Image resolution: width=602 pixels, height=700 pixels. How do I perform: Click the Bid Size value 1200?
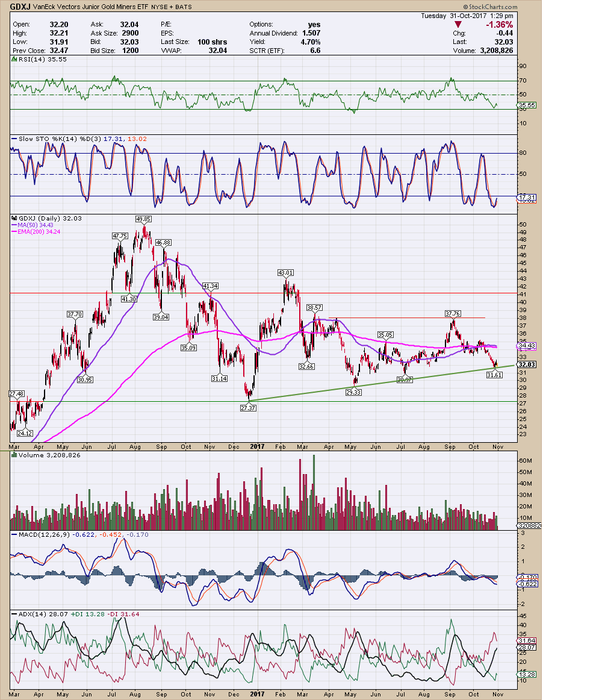tap(130, 51)
